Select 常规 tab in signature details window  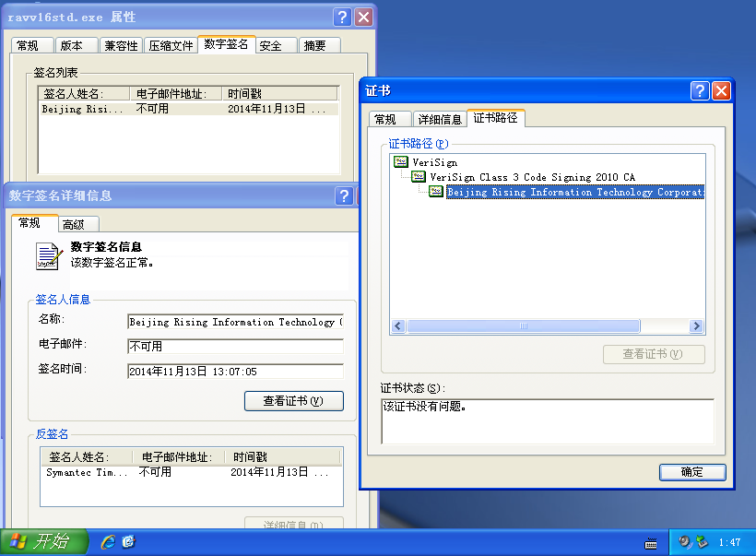tap(34, 223)
